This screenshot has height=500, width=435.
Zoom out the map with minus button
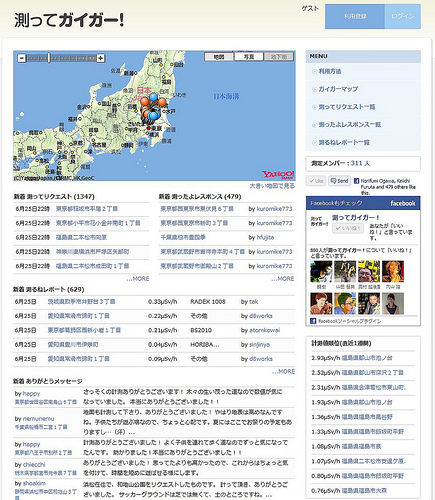pyautogui.click(x=22, y=58)
